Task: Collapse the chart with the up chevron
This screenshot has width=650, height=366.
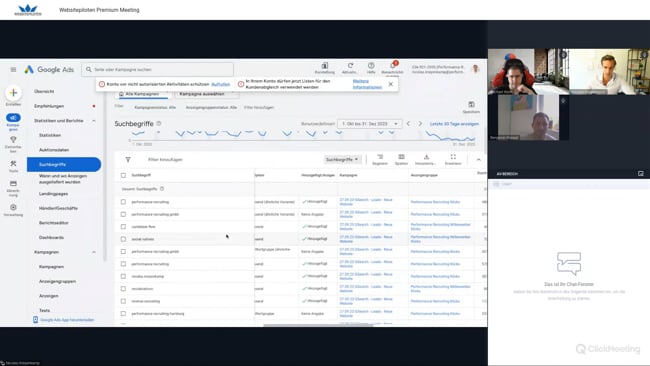Action: 478,160
